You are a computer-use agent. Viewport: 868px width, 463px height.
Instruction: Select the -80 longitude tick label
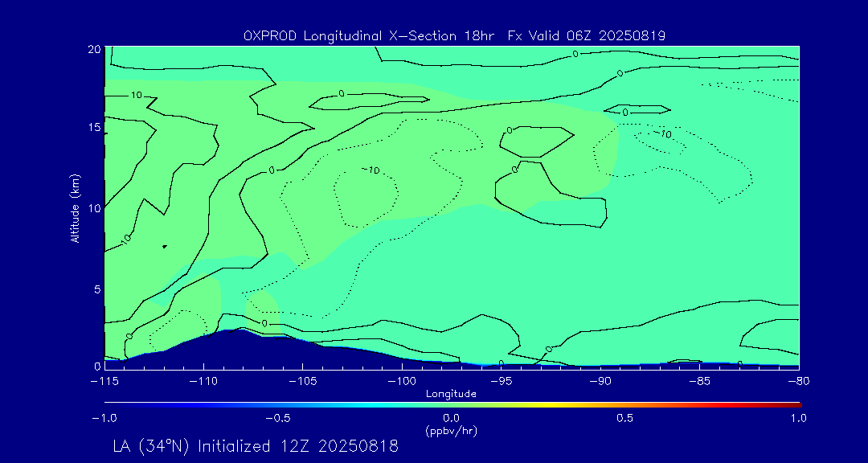pyautogui.click(x=797, y=380)
